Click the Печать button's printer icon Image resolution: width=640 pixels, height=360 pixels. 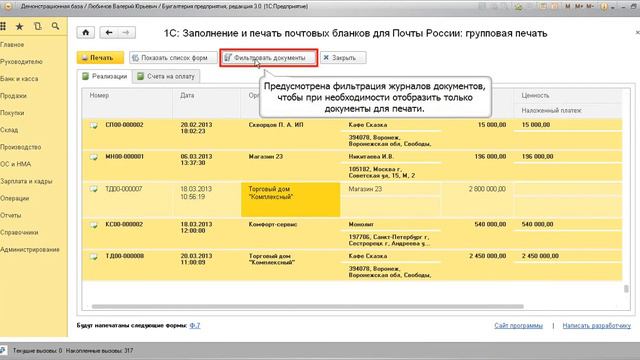pos(84,58)
